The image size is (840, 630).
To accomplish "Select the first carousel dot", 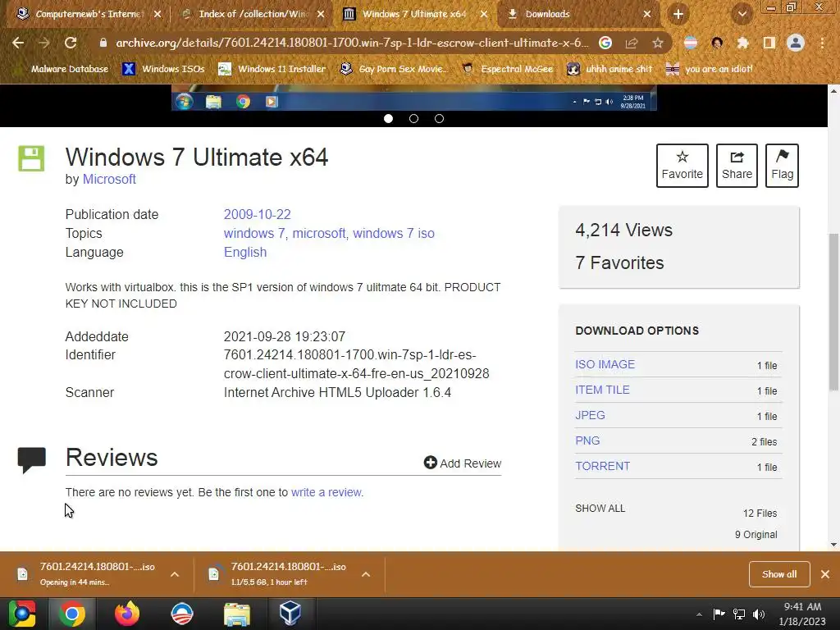I will click(388, 118).
